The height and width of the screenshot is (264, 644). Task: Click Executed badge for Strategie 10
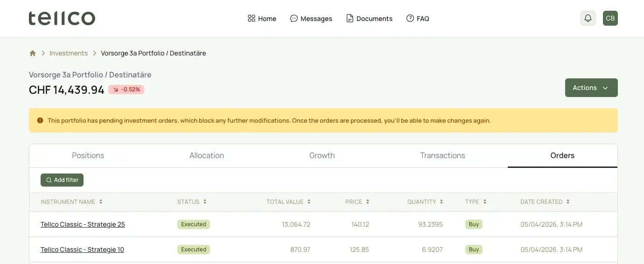tap(194, 250)
